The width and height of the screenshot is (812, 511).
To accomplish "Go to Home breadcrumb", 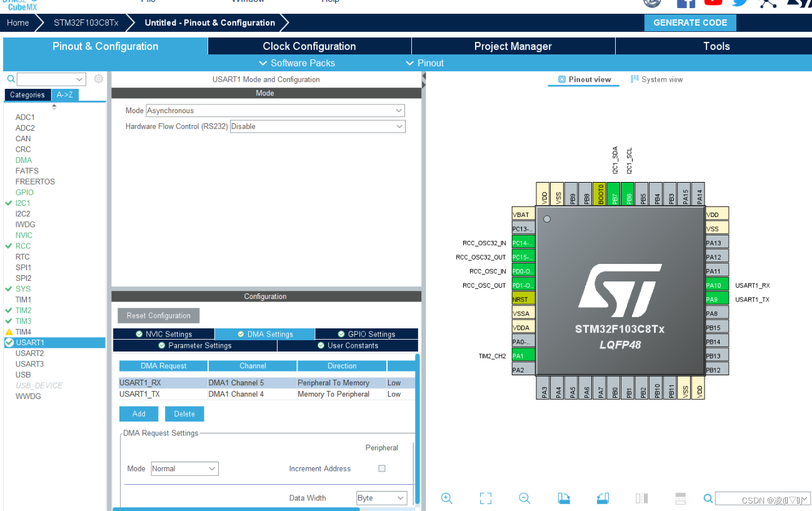I will (x=18, y=23).
